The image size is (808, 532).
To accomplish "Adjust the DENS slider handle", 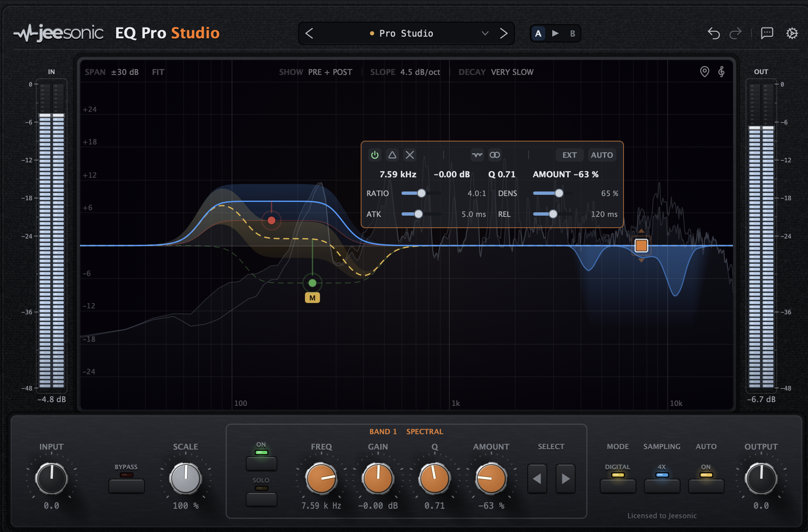I will (x=559, y=193).
